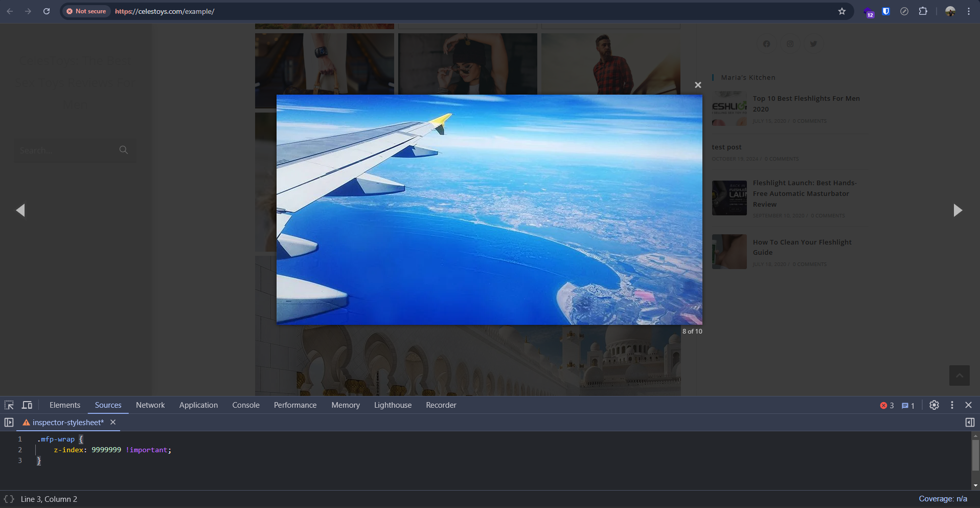Switch to the Elements tab
Image resolution: width=980 pixels, height=508 pixels.
65,405
